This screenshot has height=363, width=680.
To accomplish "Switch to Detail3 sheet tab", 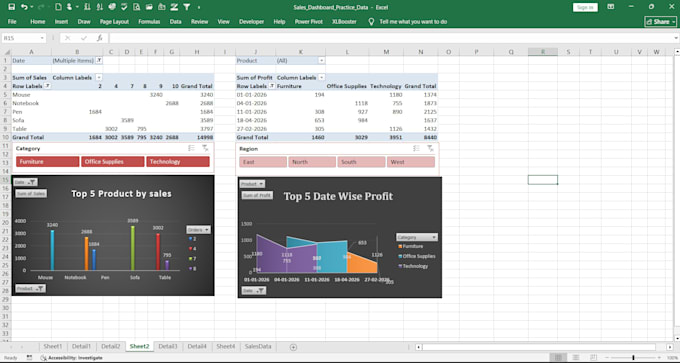I will click(168, 347).
